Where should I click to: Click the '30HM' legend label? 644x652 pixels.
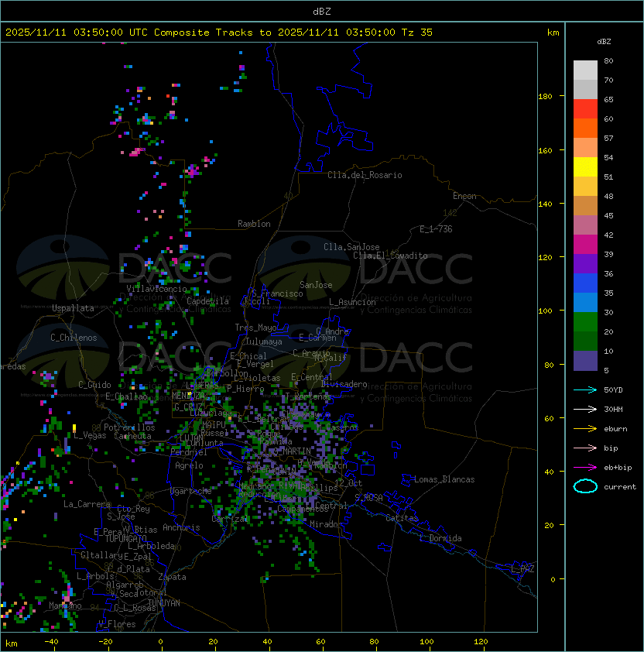[613, 410]
